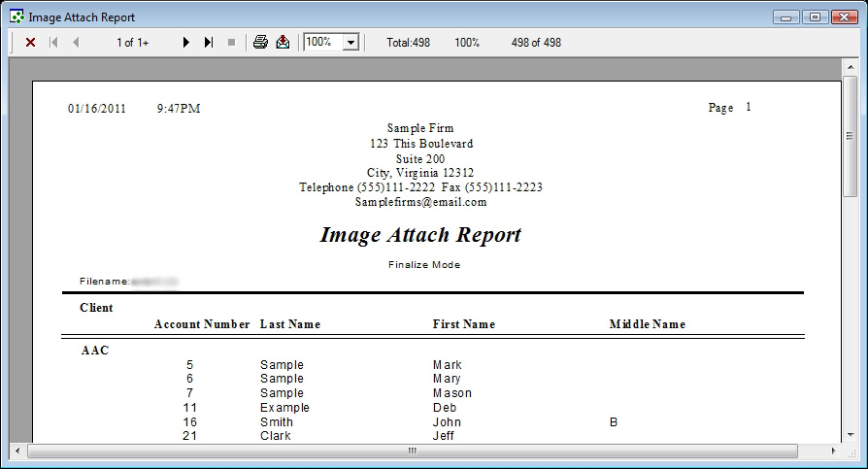Advance to the next page
The width and height of the screenshot is (868, 469).
point(186,43)
